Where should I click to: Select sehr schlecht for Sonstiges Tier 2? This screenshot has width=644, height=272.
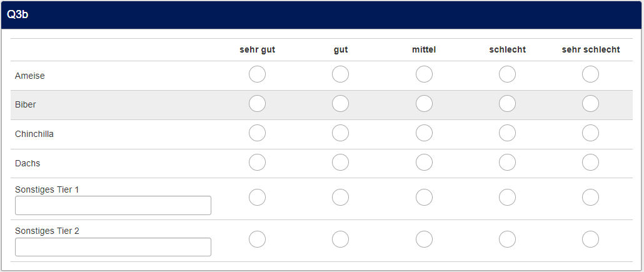coord(590,239)
